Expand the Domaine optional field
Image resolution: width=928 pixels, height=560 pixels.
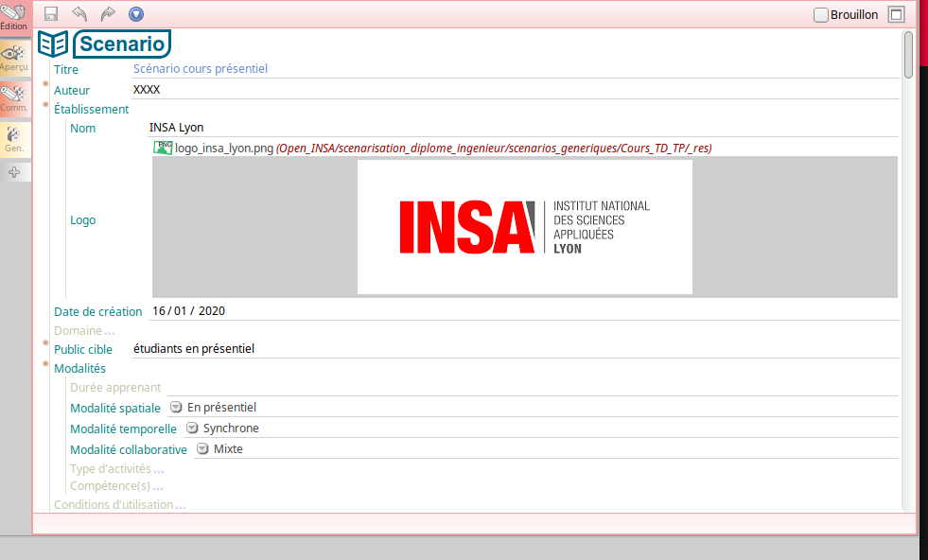pyautogui.click(x=84, y=331)
